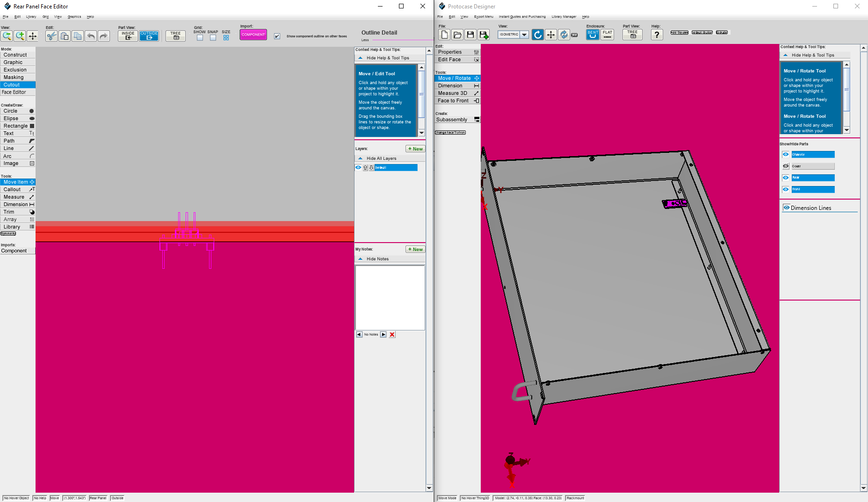Open the ISOMETRIC view dropdown
Image resolution: width=868 pixels, height=502 pixels.
pos(524,35)
